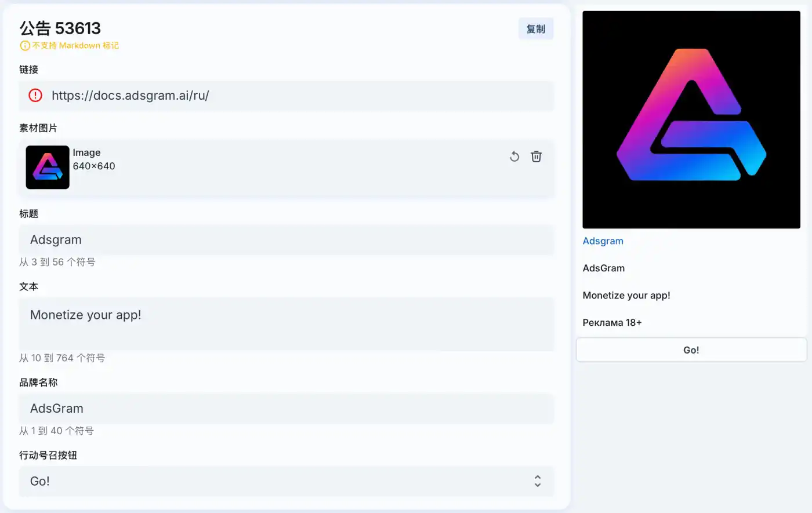
Task: Click the 公告 53613 heading
Action: click(x=60, y=28)
